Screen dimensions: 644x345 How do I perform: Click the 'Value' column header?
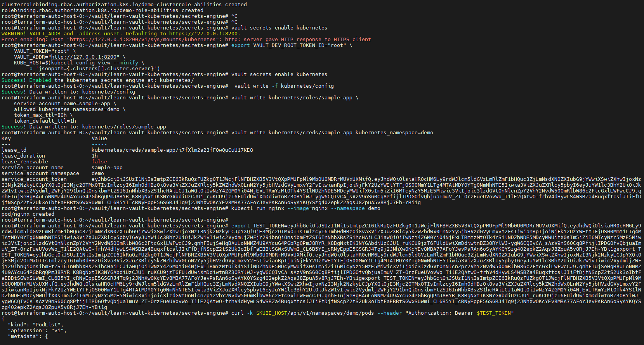99,138
